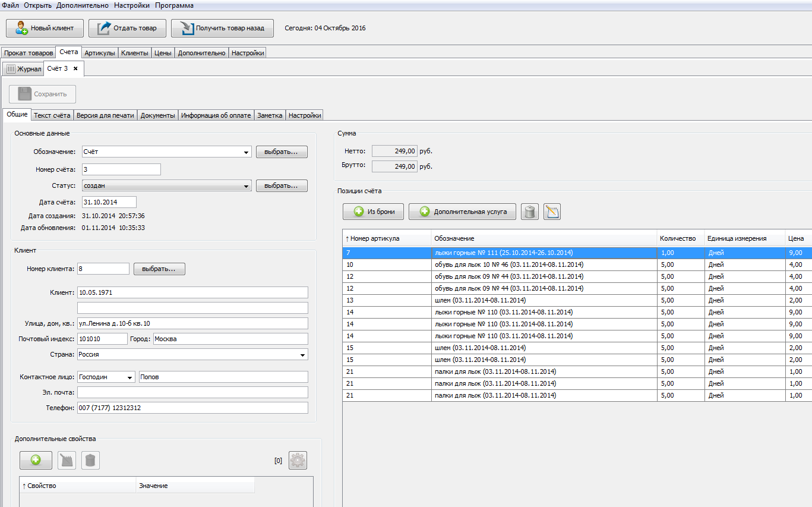Add a position via Из брони
The image size is (812, 507).
tap(373, 212)
